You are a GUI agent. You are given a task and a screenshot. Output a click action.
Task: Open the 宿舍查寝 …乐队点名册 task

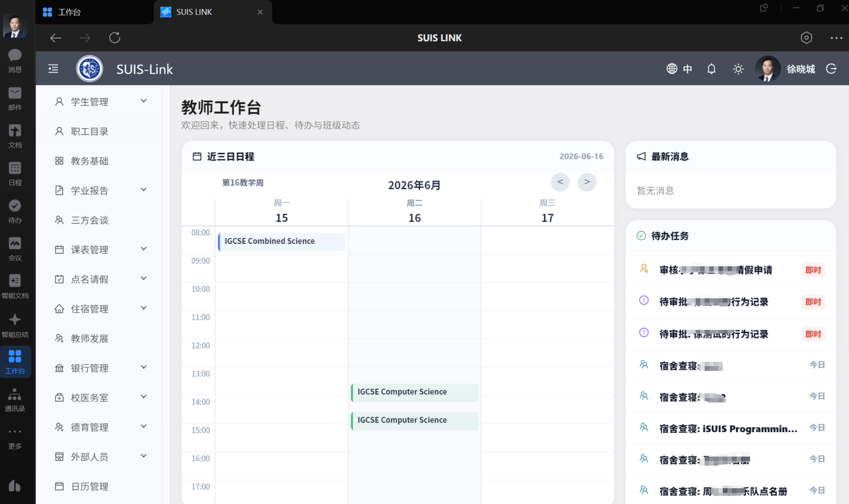731,491
